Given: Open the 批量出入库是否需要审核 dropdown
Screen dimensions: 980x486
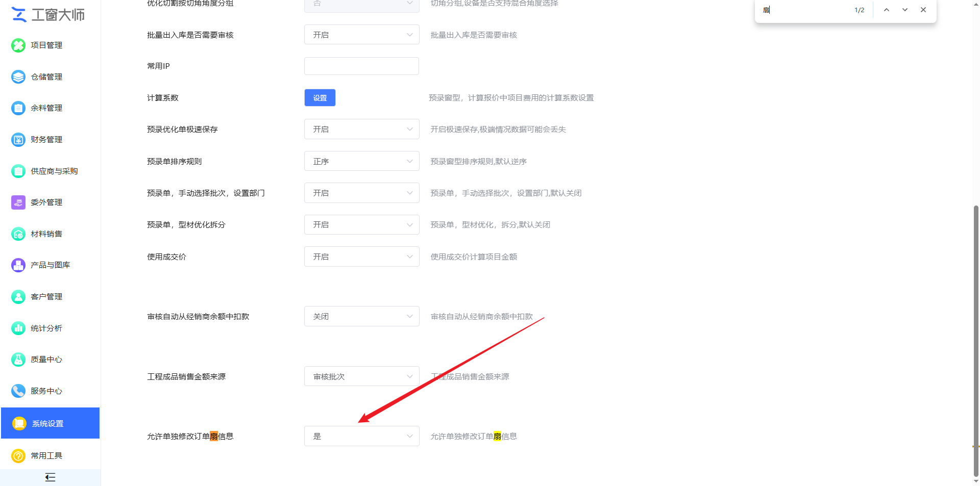Looking at the screenshot, I should (x=362, y=35).
